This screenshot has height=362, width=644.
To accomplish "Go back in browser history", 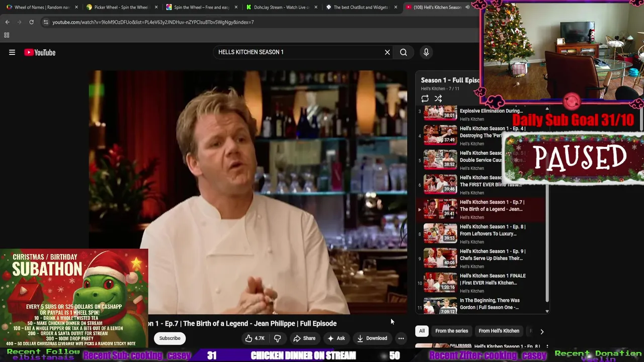I will tap(7, 22).
